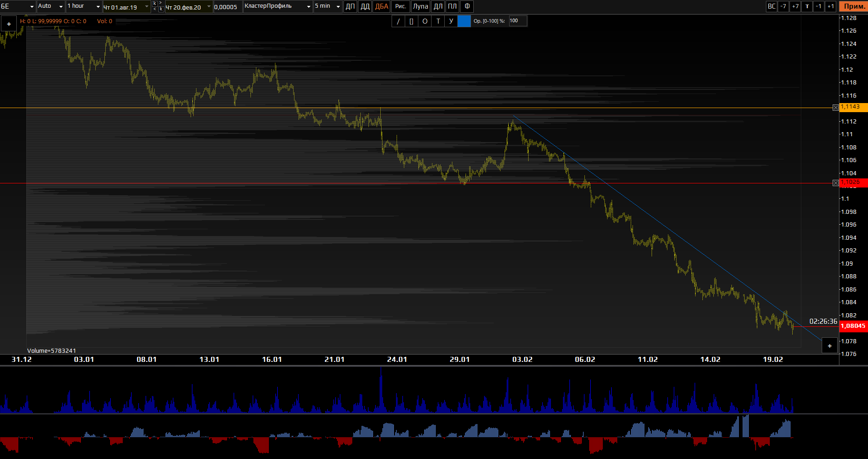Expand the 6E instrument dropdown

[18, 6]
